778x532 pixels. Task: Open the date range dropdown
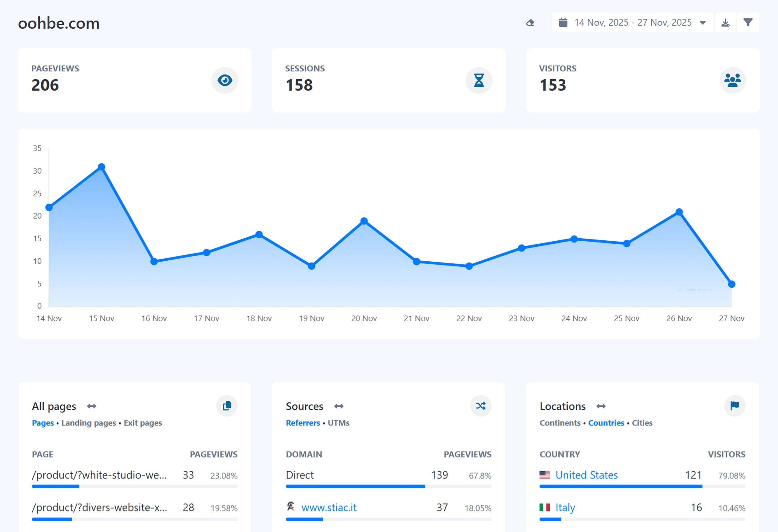tap(702, 22)
